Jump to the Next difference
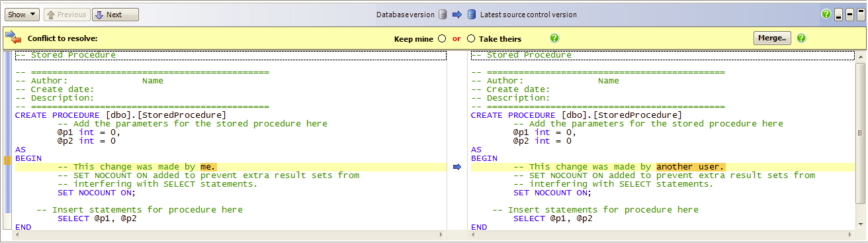Image resolution: width=868 pixels, height=243 pixels. 115,15
